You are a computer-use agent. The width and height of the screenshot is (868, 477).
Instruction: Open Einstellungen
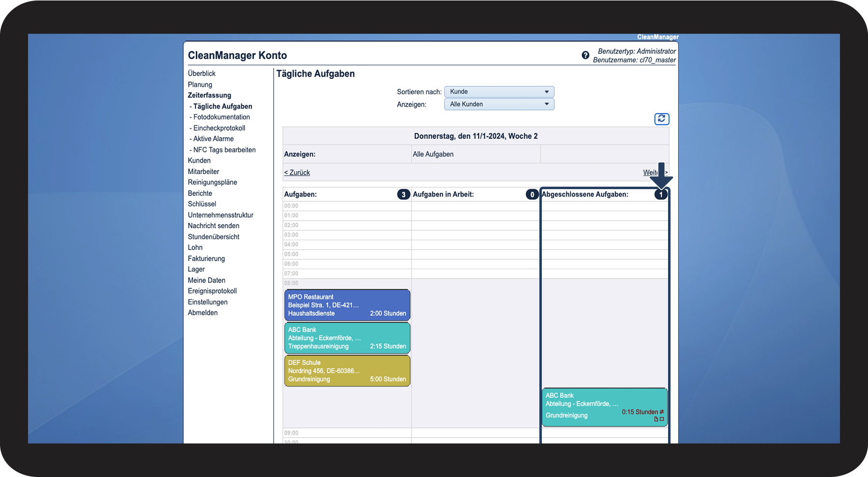pyautogui.click(x=207, y=302)
